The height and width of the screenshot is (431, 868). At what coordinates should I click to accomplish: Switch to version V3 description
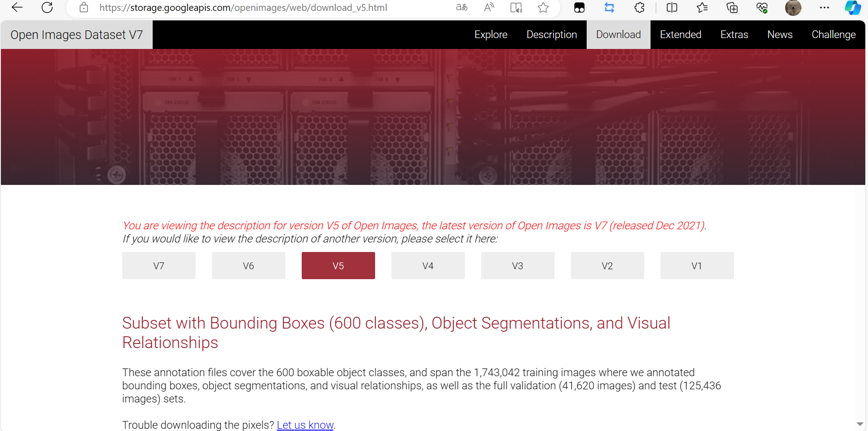tap(518, 266)
